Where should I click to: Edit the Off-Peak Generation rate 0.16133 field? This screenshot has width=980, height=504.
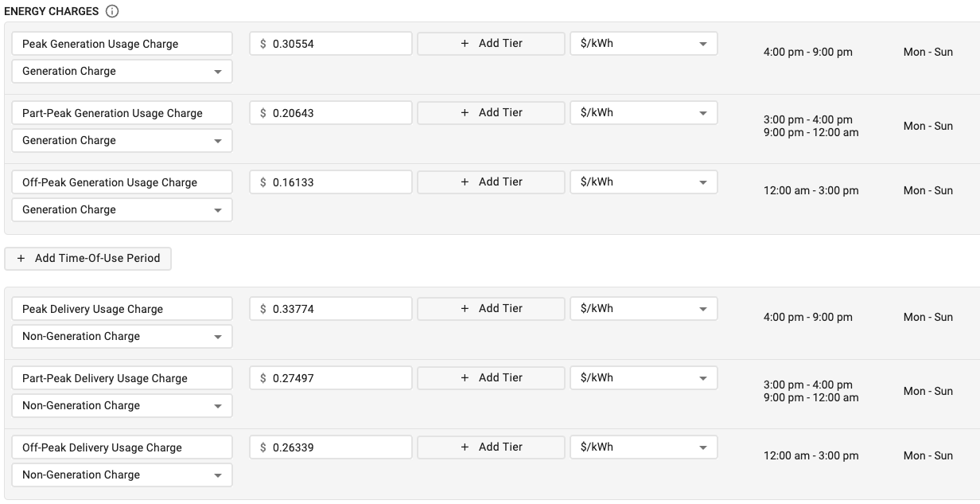pos(331,182)
